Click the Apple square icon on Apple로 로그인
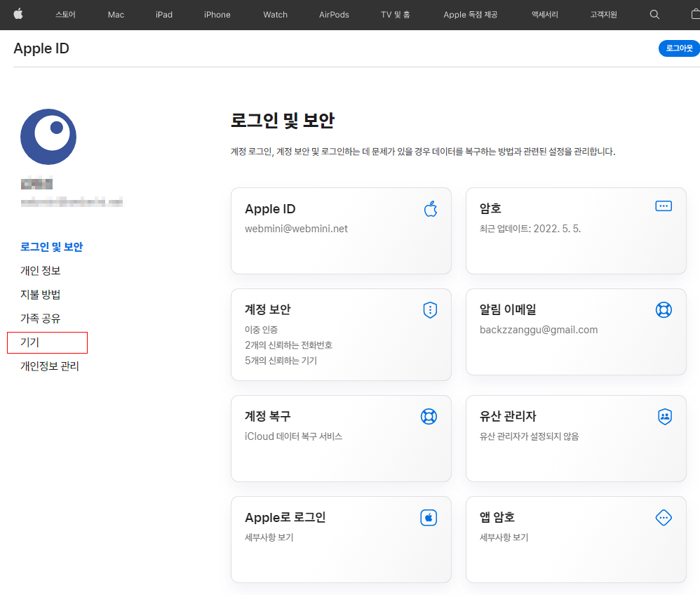700x595 pixels. point(429,518)
